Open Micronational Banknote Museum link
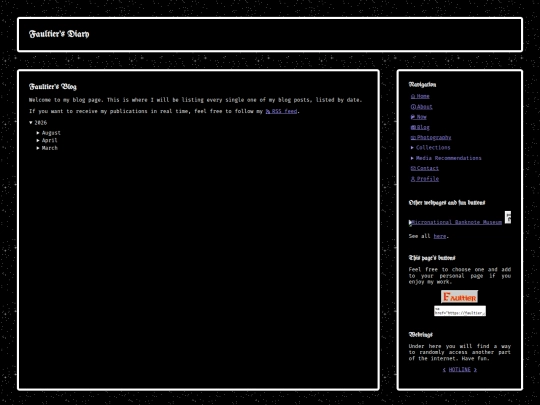Viewport: 540px width, 405px height. click(x=455, y=222)
